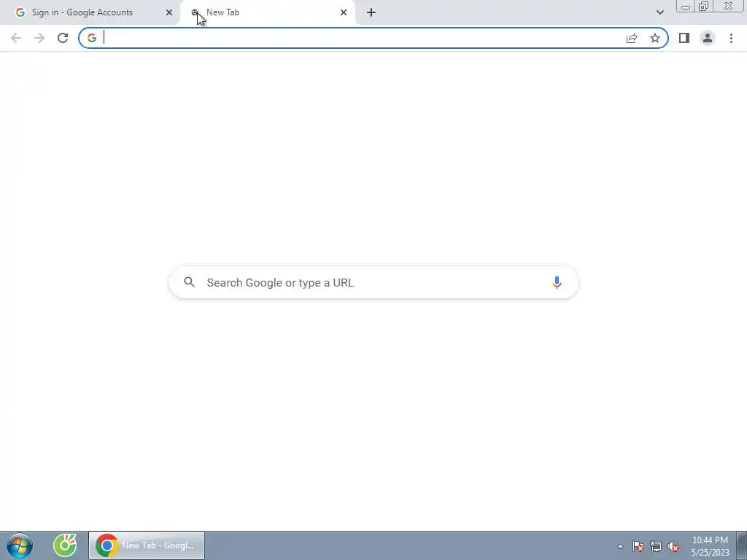The height and width of the screenshot is (560, 747).
Task: Minimize the Chrome window
Action: point(686,7)
